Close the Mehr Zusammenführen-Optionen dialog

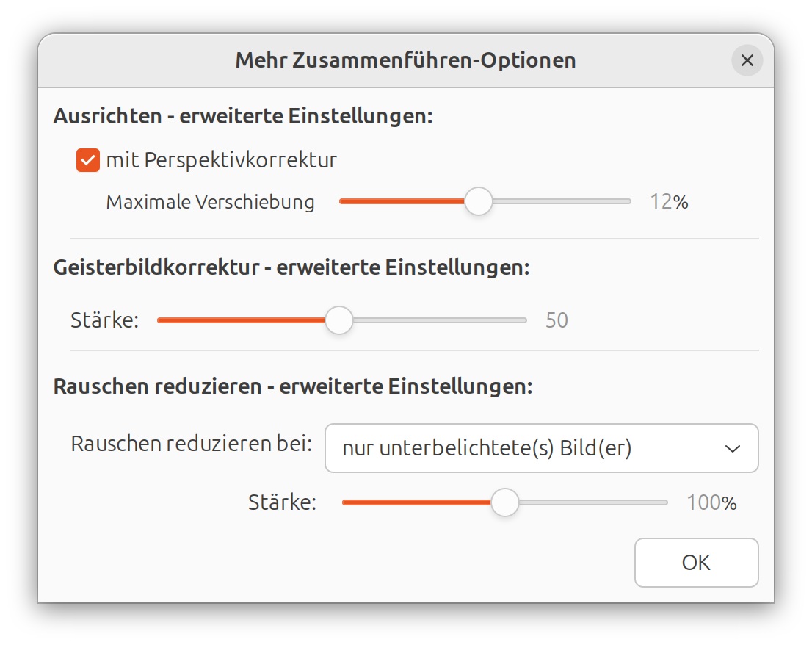pyautogui.click(x=747, y=60)
